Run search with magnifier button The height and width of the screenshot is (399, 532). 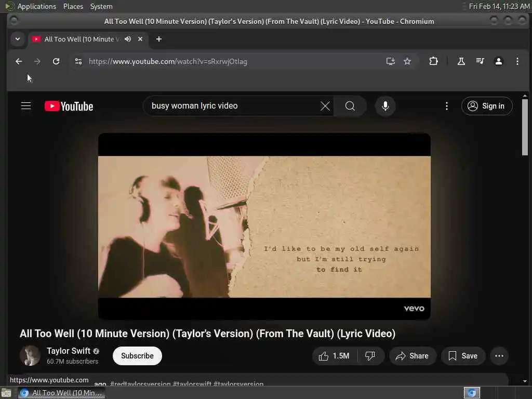pos(350,106)
